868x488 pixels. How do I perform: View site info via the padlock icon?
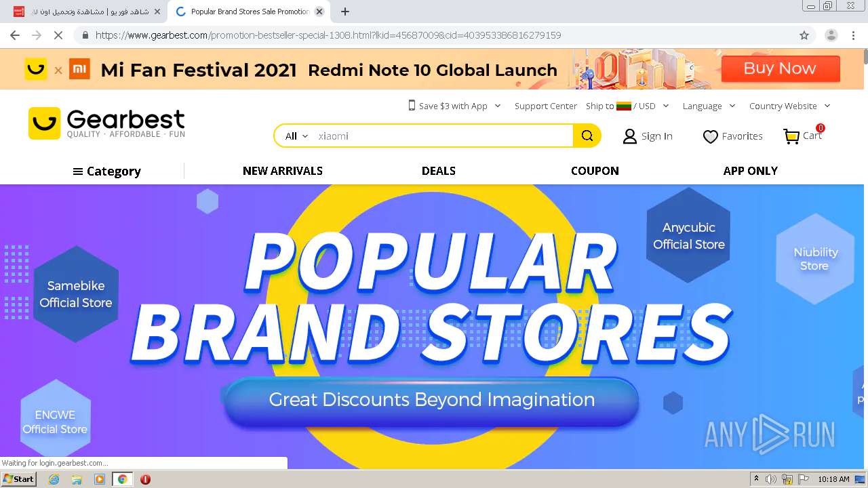85,35
